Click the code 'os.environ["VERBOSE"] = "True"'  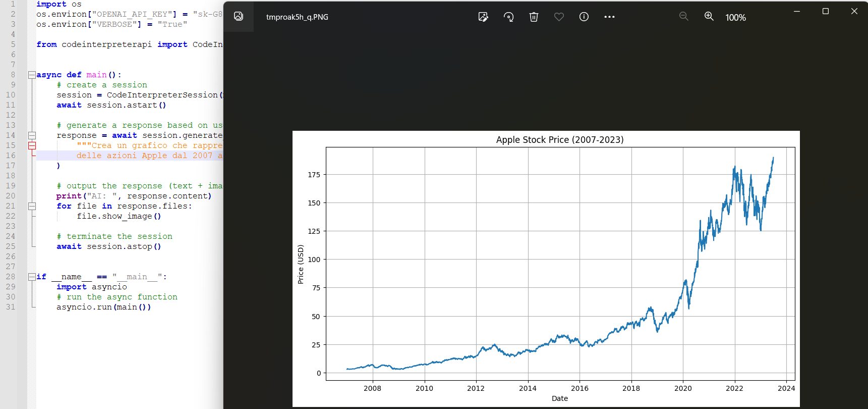[x=112, y=24]
